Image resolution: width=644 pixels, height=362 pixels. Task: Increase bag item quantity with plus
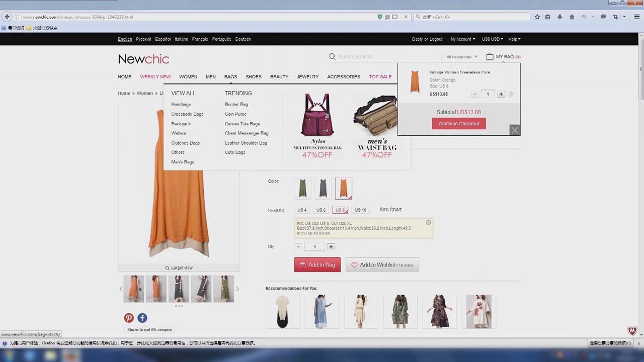pos(501,94)
